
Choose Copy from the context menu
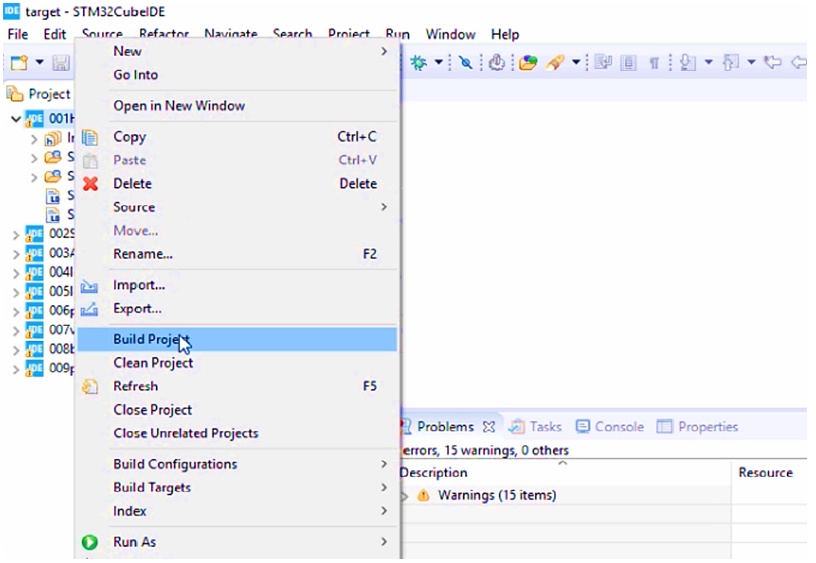click(x=237, y=137)
